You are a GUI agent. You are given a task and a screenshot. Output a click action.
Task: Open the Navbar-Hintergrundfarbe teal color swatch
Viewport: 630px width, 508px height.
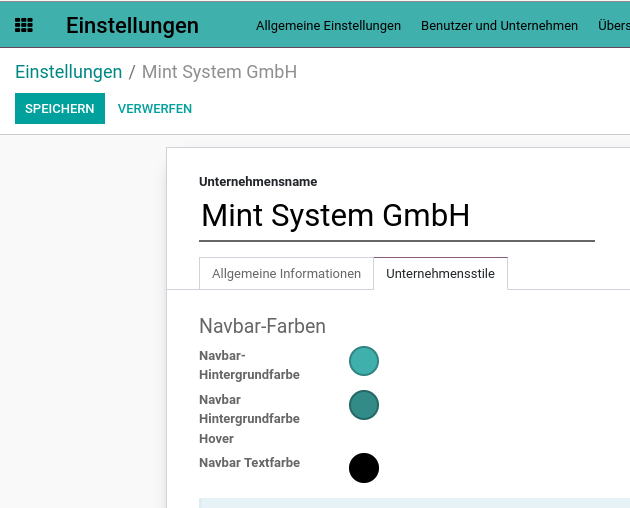pyautogui.click(x=364, y=361)
